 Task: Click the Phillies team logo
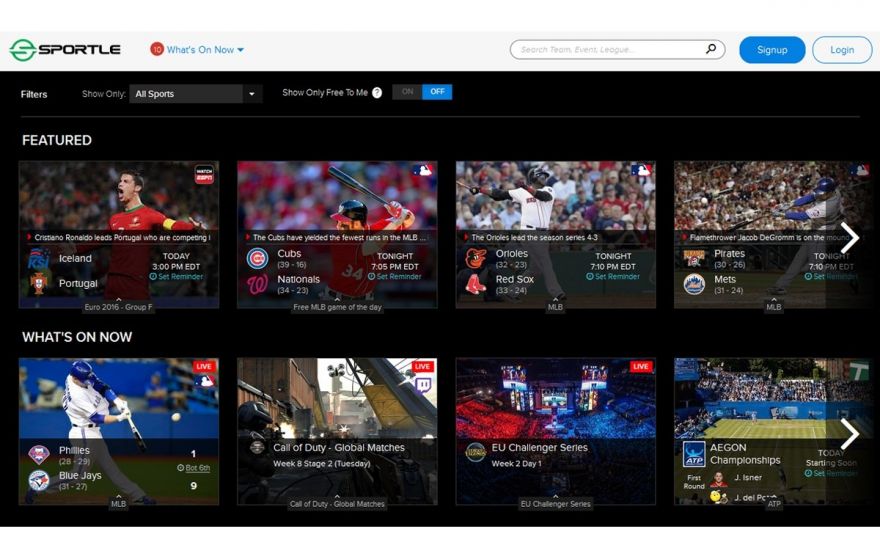click(x=39, y=455)
